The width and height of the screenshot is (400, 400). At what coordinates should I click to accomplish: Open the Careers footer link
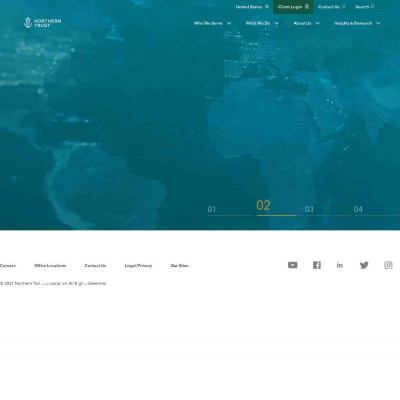(8, 266)
